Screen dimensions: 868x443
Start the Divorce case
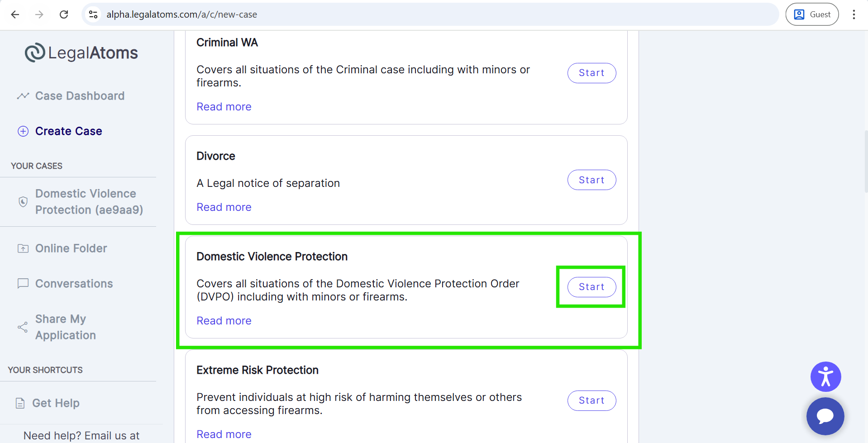click(x=591, y=180)
